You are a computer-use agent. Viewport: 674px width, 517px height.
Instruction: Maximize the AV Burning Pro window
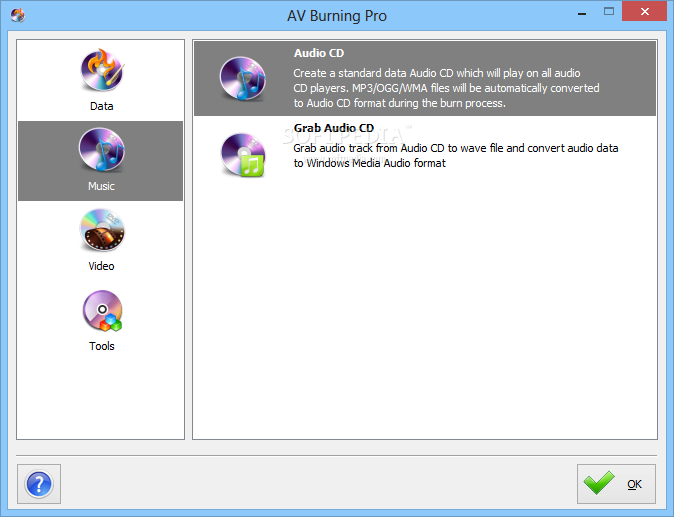point(609,12)
